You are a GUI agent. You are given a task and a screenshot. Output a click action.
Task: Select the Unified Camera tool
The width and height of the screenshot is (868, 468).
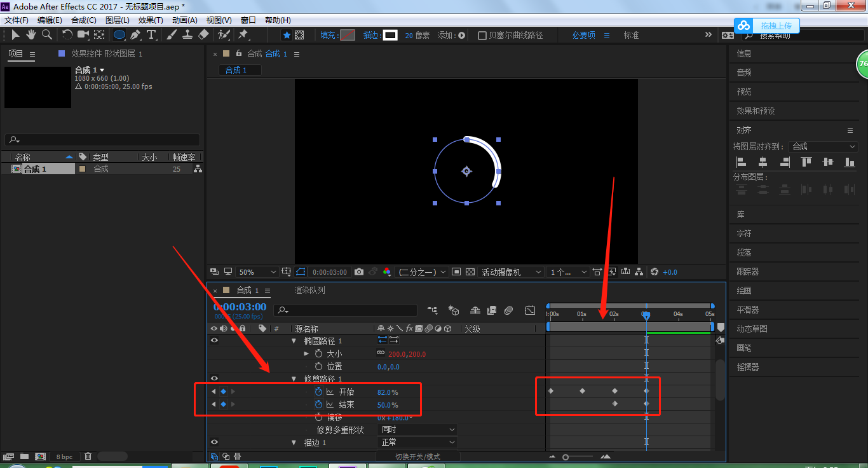coord(83,35)
